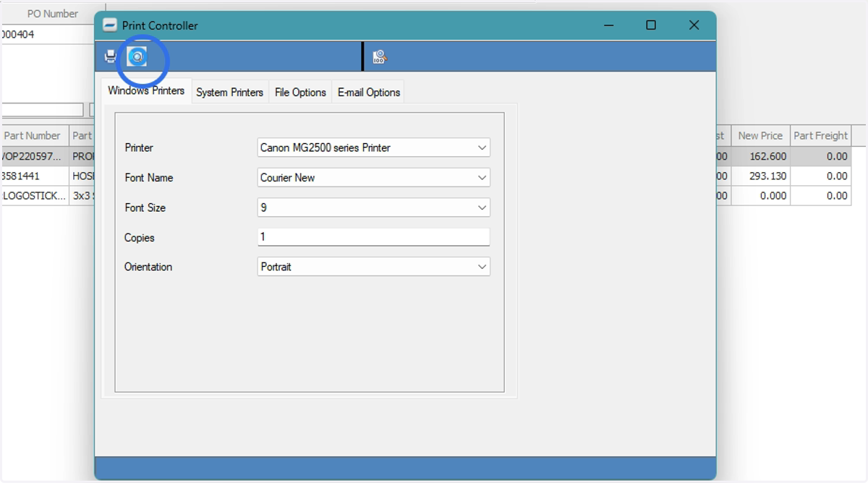Open the System Printers tab
The height and width of the screenshot is (483, 868).
[230, 93]
